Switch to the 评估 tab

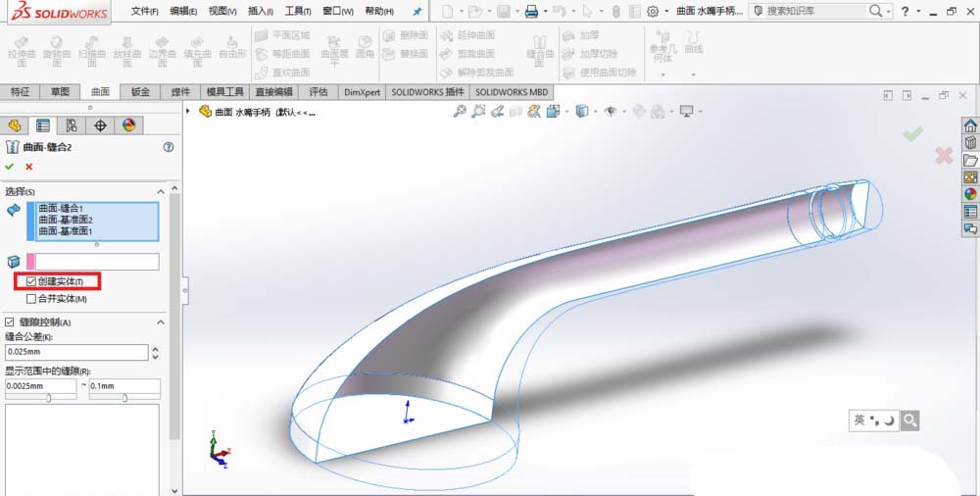(x=318, y=92)
